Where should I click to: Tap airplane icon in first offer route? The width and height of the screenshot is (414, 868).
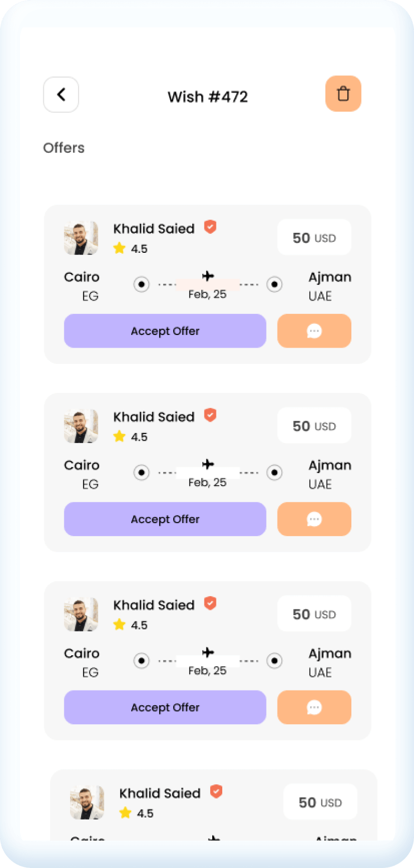[208, 275]
